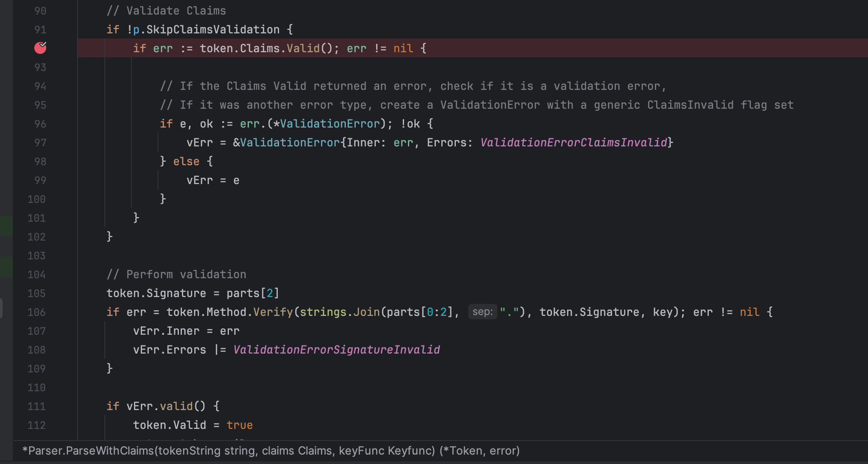Click the SkipClaimsValidation field on line 91

tap(213, 30)
